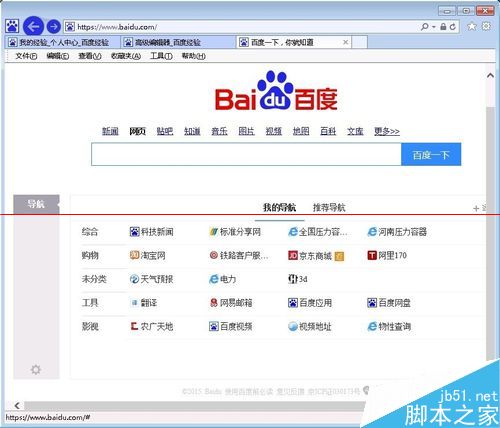Viewport: 500px width, 428px height.
Task: Click the horizontal scrollbar left arrow
Action: (17, 406)
